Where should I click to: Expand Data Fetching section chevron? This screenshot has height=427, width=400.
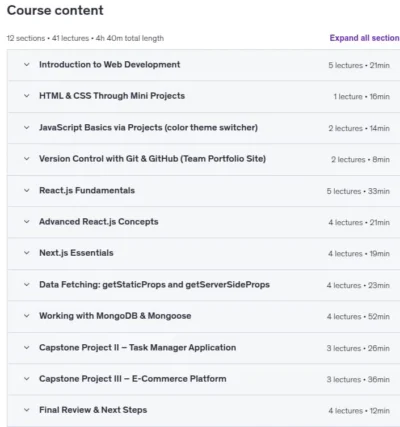(x=27, y=285)
